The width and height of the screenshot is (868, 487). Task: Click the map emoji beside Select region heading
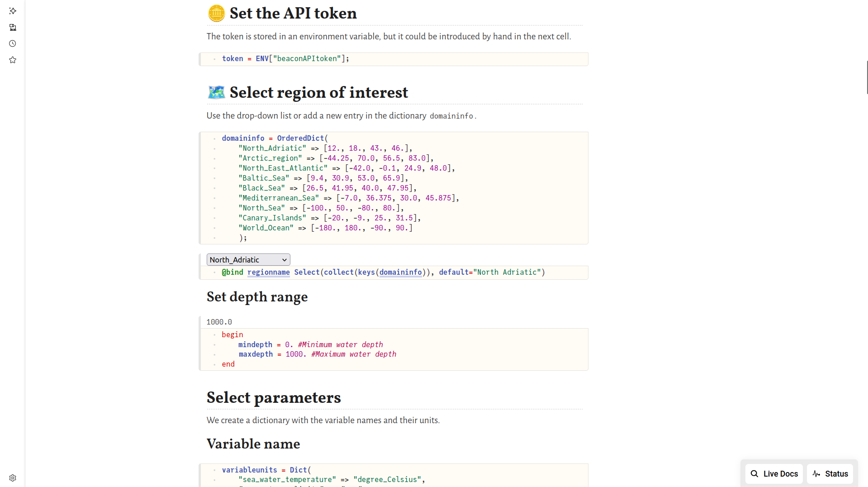pos(216,92)
